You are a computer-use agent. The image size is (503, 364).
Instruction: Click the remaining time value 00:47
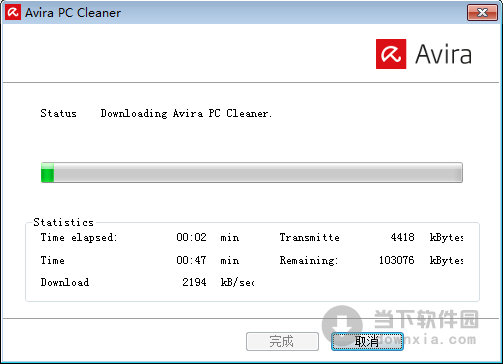[x=191, y=260]
